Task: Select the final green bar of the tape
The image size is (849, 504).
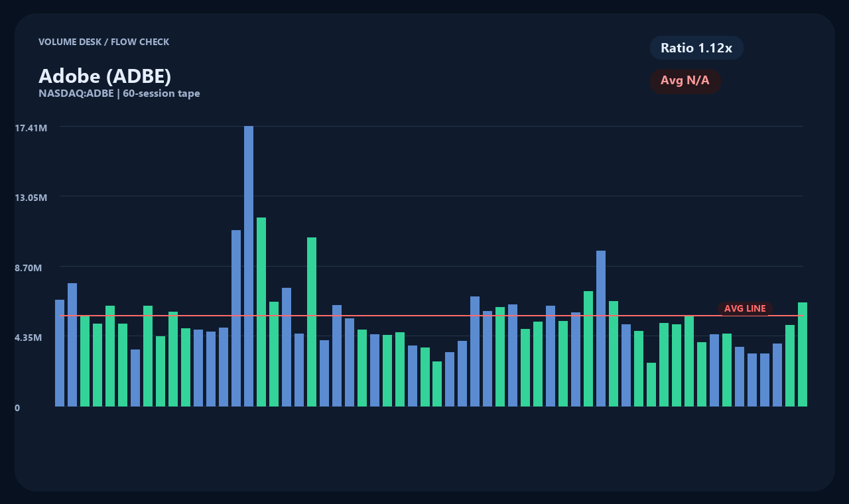Action: coord(803,354)
